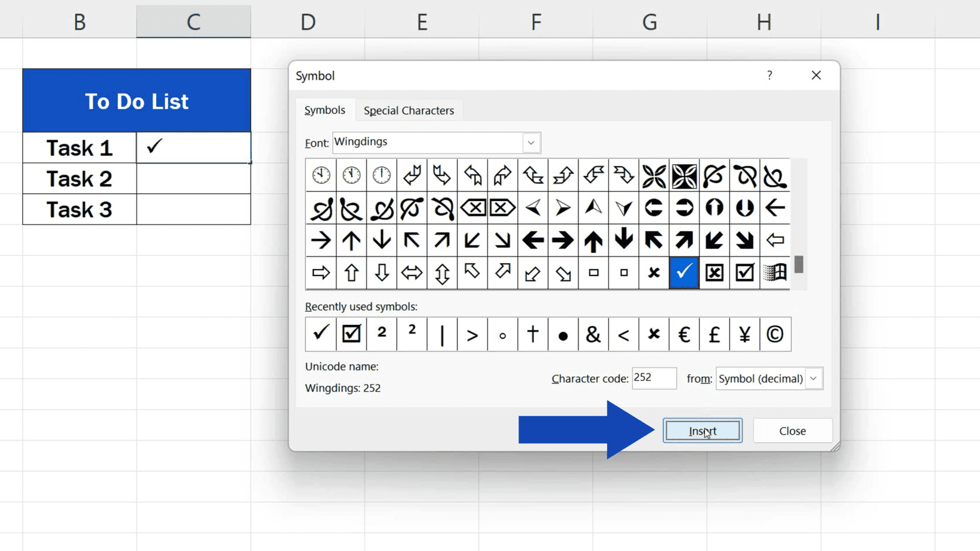Select the Windows logo symbol
The width and height of the screenshot is (980, 551).
[x=774, y=273]
